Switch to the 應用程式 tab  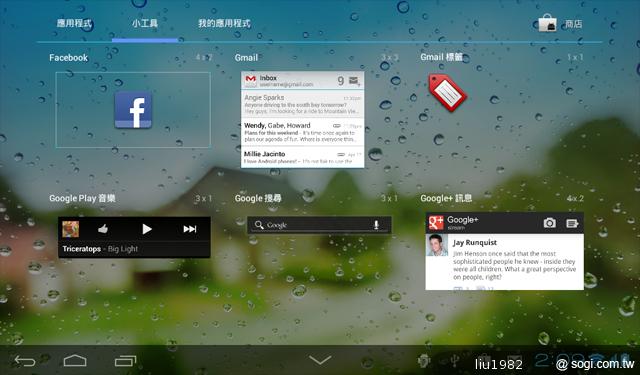(74, 23)
